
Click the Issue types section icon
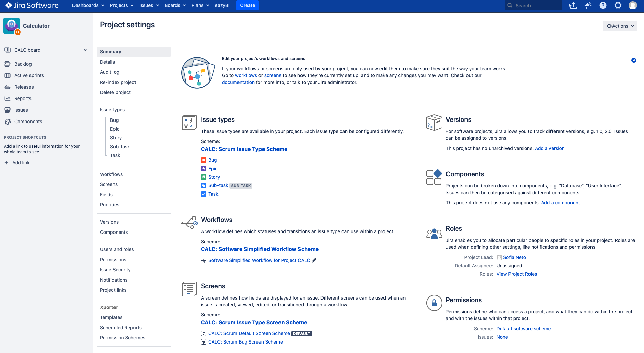[x=189, y=123]
